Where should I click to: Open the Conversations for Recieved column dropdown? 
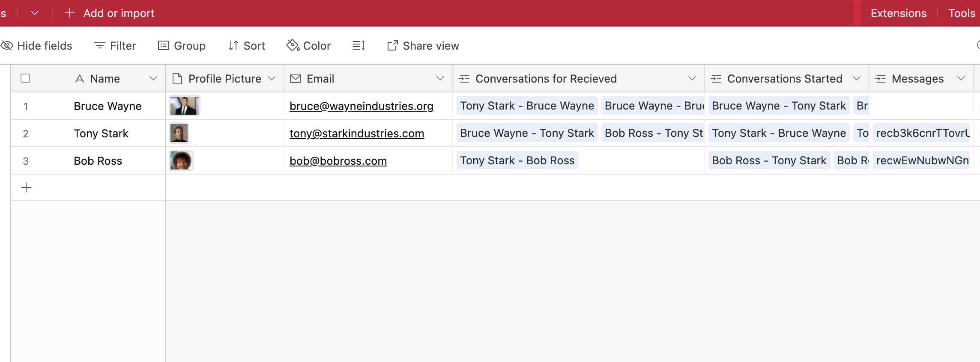[692, 78]
